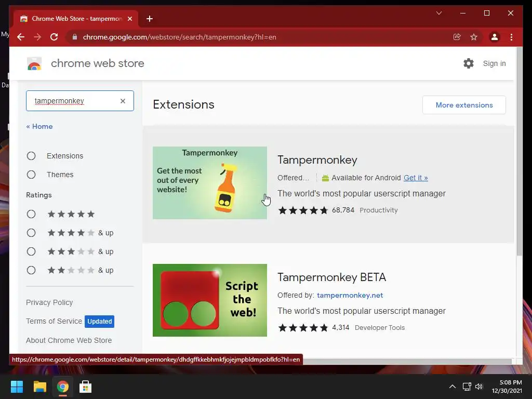Click the 4,314 ratings count
Viewport: 532px width, 399px height.
pyautogui.click(x=341, y=327)
